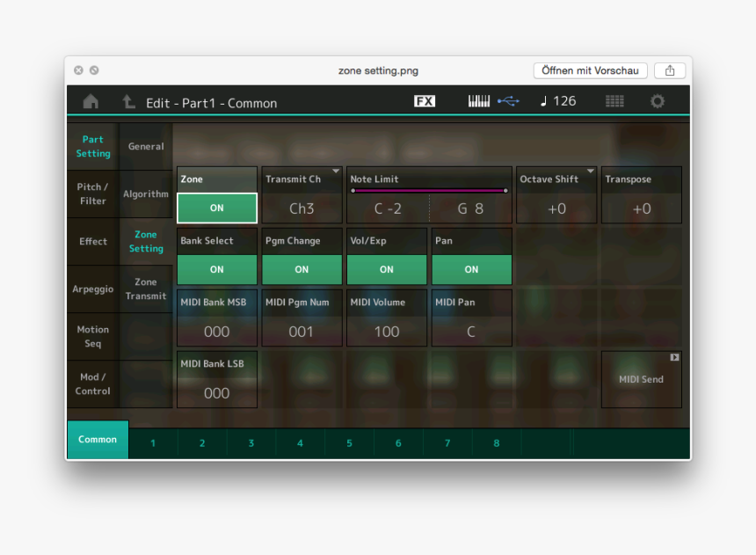Viewport: 756px width, 555px height.
Task: Open the utility gear settings icon
Action: (658, 102)
